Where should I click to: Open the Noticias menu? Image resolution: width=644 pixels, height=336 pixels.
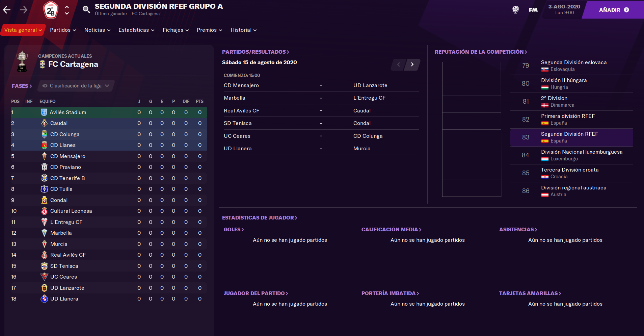point(97,30)
